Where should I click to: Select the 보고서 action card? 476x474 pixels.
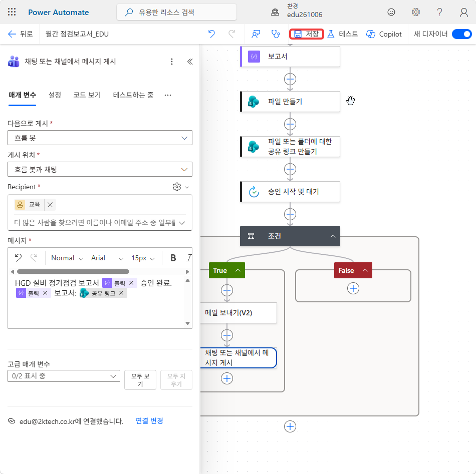pyautogui.click(x=290, y=57)
